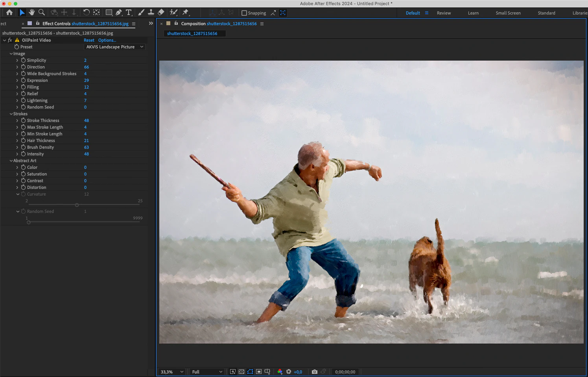Switch to the Review workspace
Screen dimensions: 588x377
pyautogui.click(x=444, y=13)
